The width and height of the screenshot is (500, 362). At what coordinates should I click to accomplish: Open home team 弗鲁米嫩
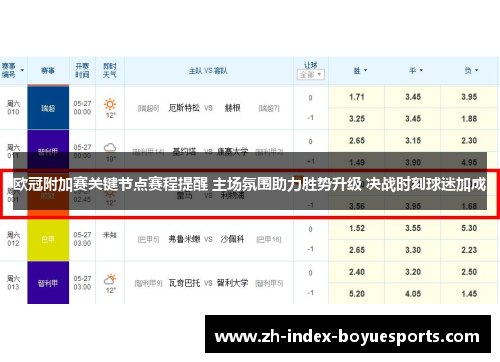pyautogui.click(x=184, y=239)
